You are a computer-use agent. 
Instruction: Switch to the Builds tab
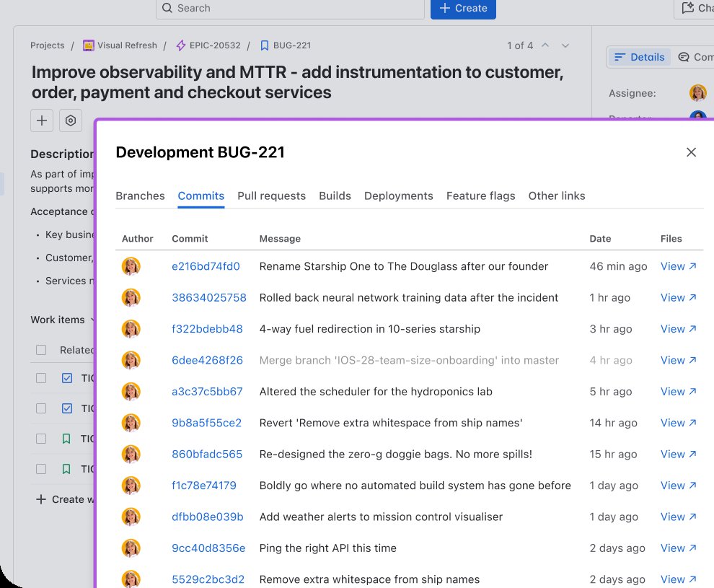[335, 196]
